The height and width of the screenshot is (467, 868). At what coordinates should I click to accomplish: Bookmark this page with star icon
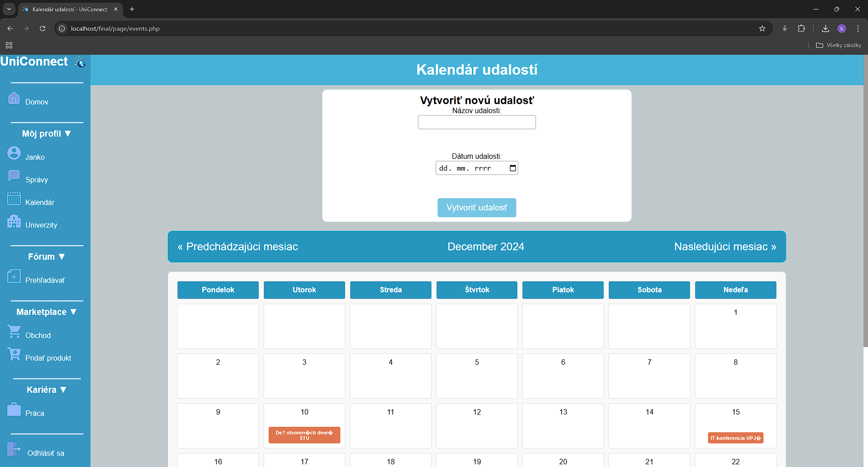[762, 29]
